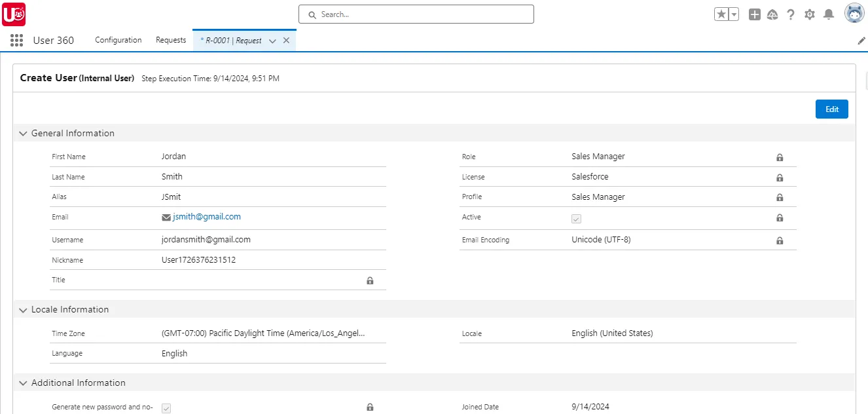Create a global action via the plus icon
The height and width of the screenshot is (414, 868).
754,14
